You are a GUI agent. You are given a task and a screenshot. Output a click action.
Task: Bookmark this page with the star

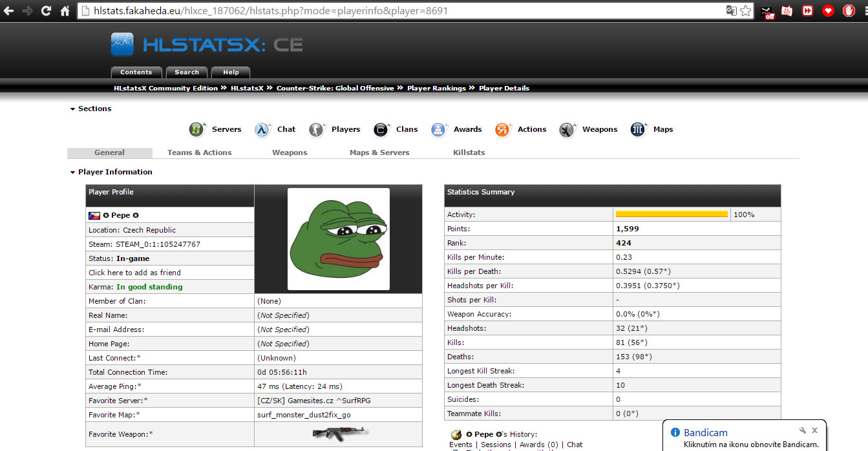click(746, 10)
